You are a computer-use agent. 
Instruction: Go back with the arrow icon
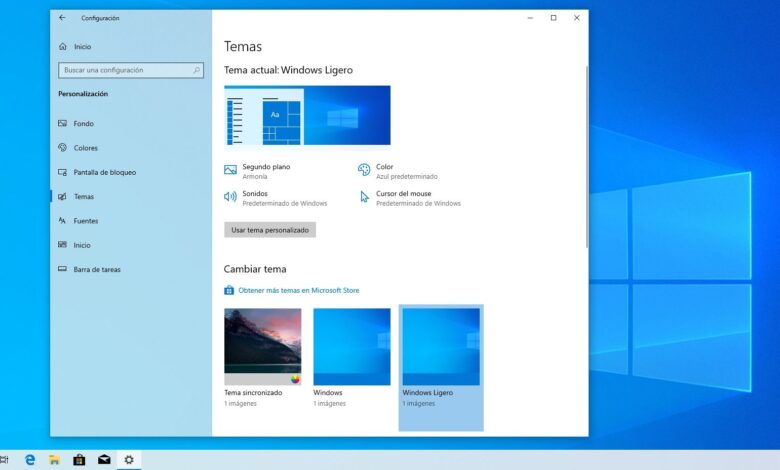62,17
